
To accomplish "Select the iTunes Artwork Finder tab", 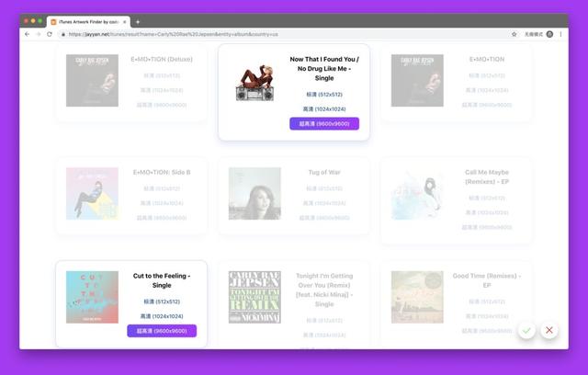I will (88, 22).
